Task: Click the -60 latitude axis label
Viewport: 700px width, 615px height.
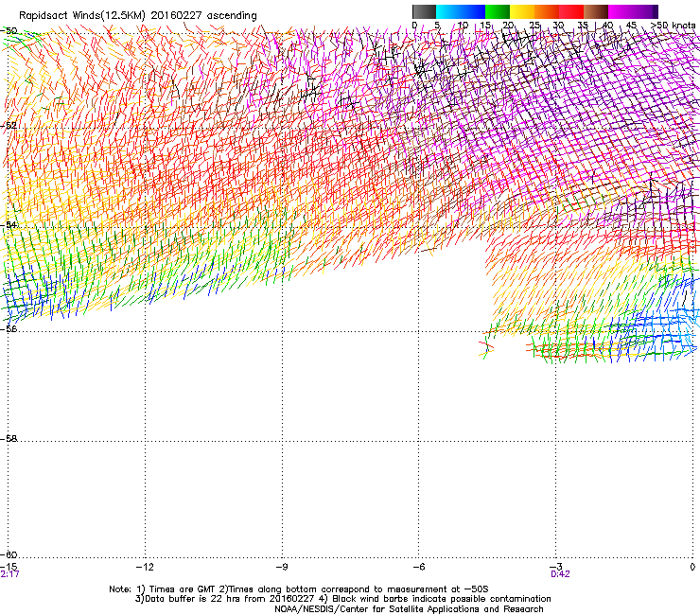Action: (x=9, y=554)
